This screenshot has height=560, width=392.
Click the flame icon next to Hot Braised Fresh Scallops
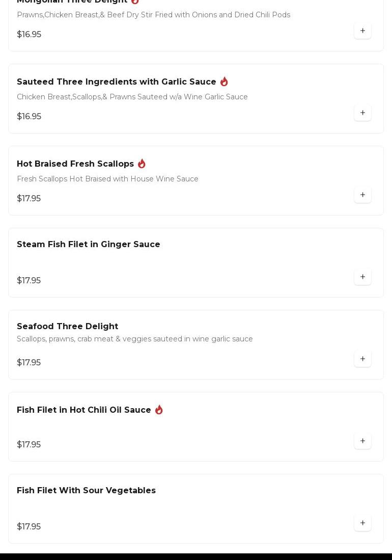click(x=142, y=164)
